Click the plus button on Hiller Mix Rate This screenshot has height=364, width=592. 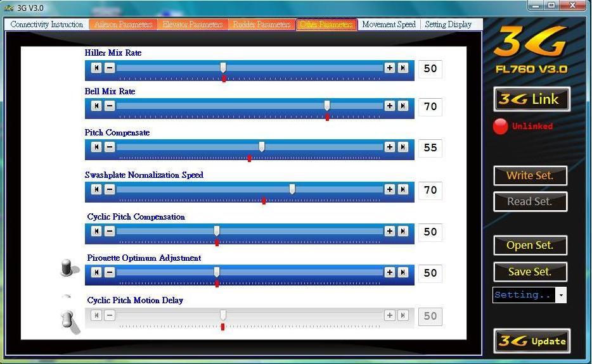390,68
